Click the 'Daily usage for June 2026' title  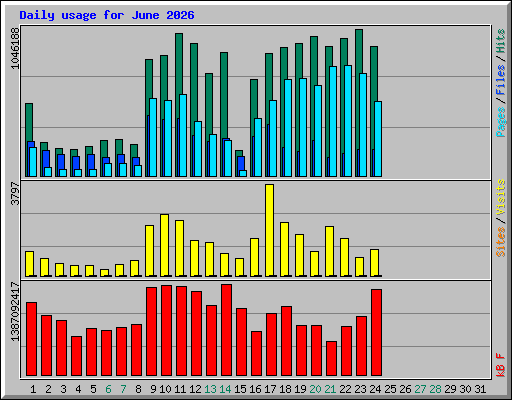click(x=107, y=15)
